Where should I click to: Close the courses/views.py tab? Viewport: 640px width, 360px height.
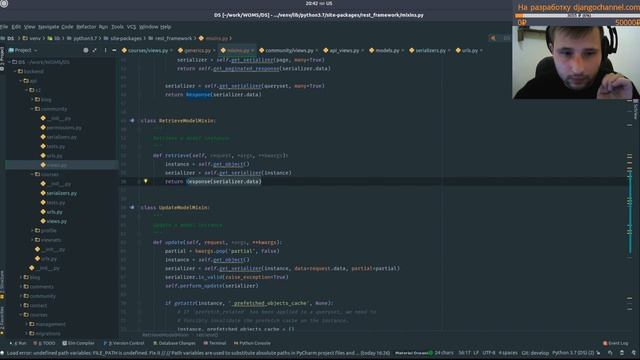(x=171, y=50)
